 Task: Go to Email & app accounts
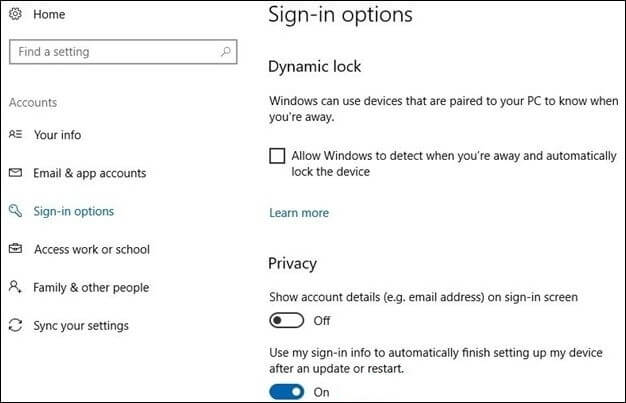(x=90, y=173)
